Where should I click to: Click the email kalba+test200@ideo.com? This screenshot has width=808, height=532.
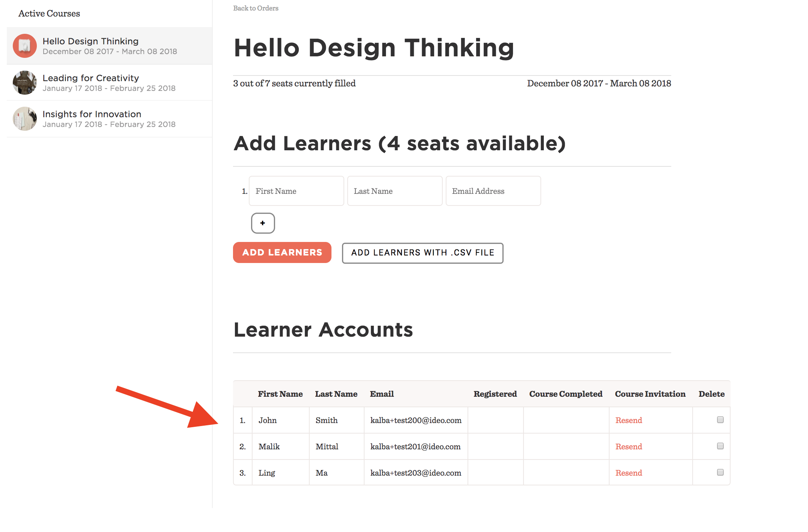point(416,420)
